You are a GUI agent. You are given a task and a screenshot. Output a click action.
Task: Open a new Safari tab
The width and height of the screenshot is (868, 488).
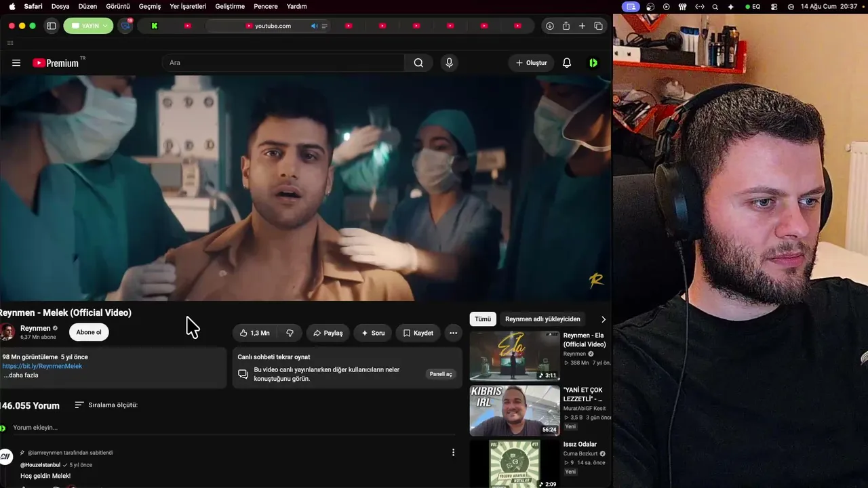(x=582, y=26)
